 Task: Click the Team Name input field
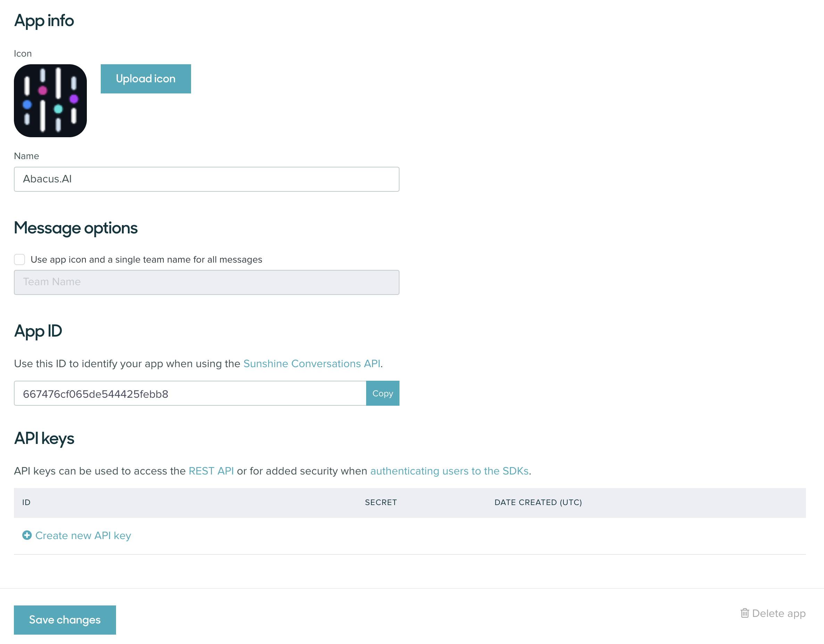click(206, 282)
